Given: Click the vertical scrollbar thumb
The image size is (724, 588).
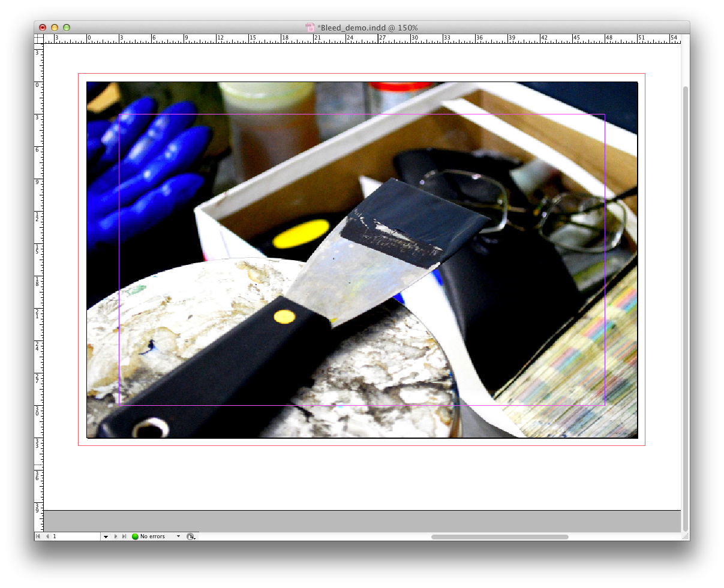Looking at the screenshot, I should (685, 309).
